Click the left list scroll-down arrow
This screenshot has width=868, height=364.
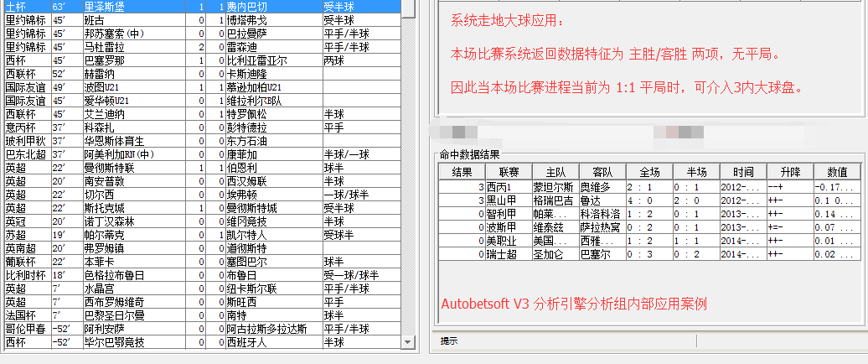pos(409,342)
